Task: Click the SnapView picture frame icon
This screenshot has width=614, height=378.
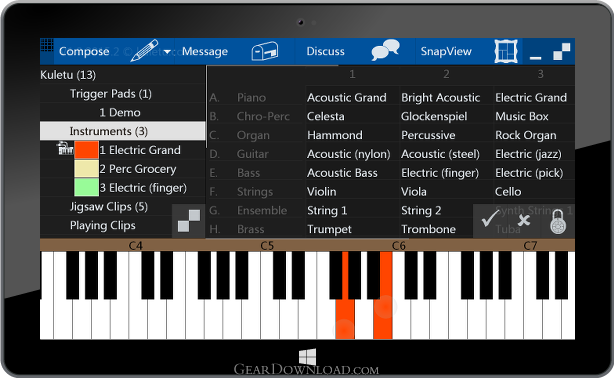Action: [x=506, y=51]
